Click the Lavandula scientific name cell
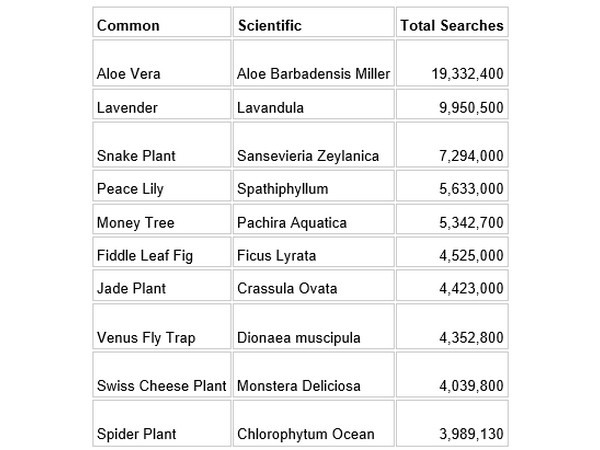This screenshot has height=450, width=600. tap(270, 106)
